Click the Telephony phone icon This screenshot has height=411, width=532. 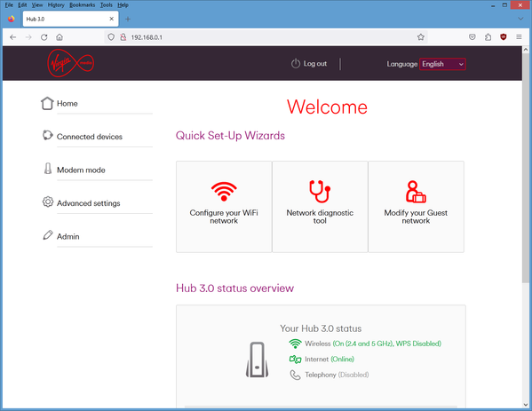tap(295, 375)
